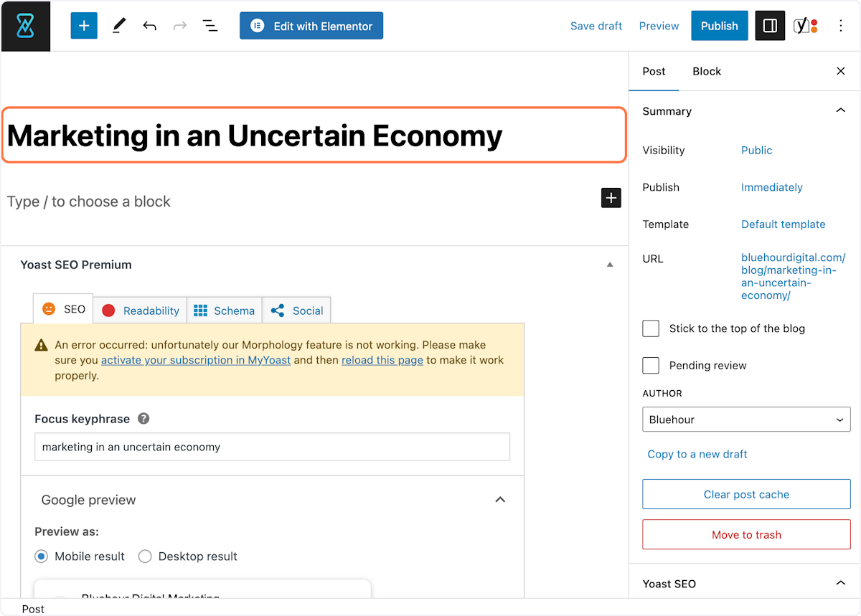Open the Yoast Schema tab
The image size is (861, 616).
tap(225, 311)
